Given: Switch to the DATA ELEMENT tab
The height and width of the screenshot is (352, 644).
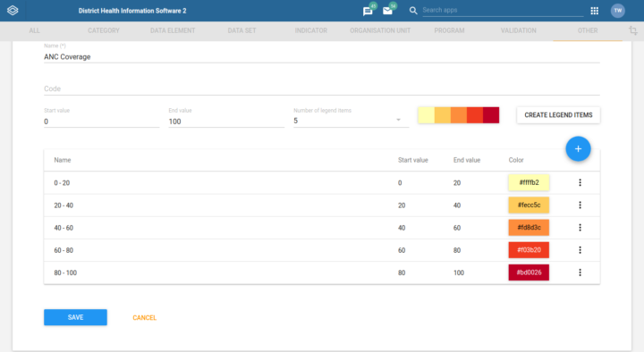Looking at the screenshot, I should 173,30.
